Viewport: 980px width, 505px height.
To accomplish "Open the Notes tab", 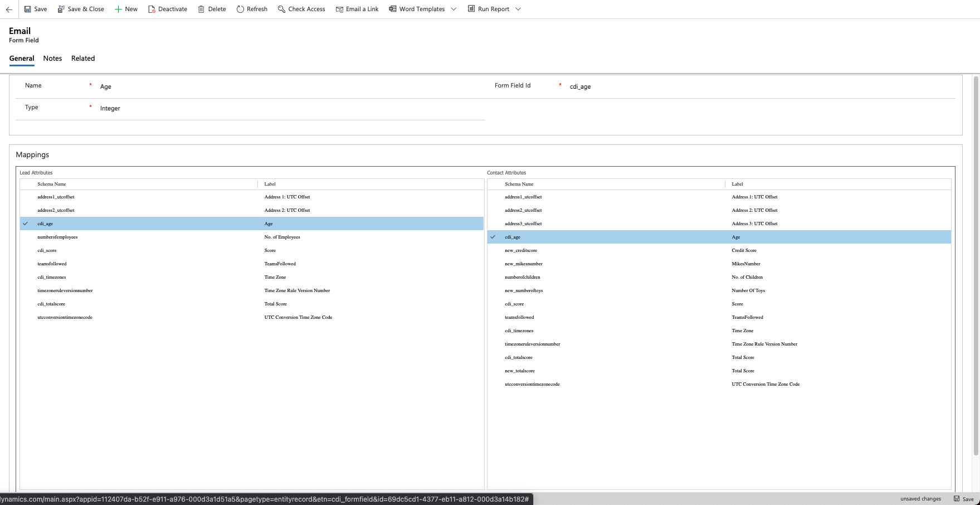I will [52, 59].
